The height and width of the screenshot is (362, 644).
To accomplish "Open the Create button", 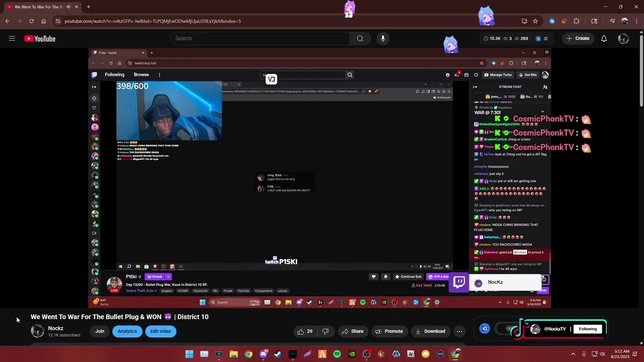I will click(578, 39).
